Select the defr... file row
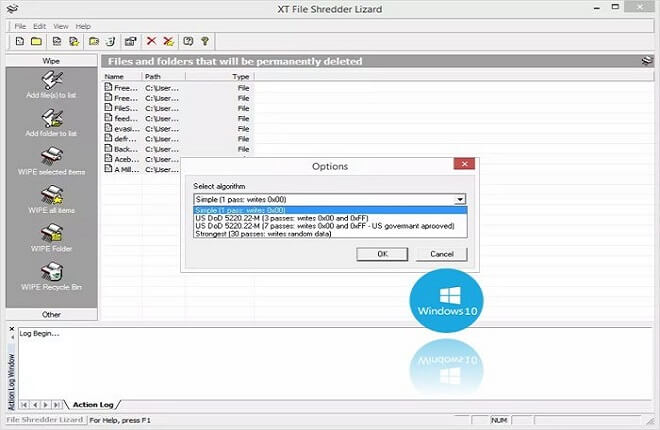 coord(178,139)
